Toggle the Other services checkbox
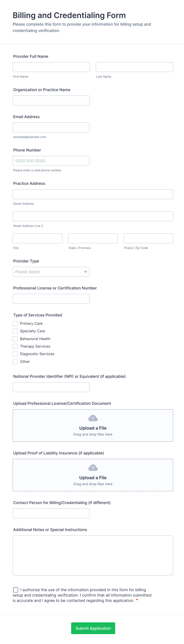The width and height of the screenshot is (184, 644). (x=15, y=362)
